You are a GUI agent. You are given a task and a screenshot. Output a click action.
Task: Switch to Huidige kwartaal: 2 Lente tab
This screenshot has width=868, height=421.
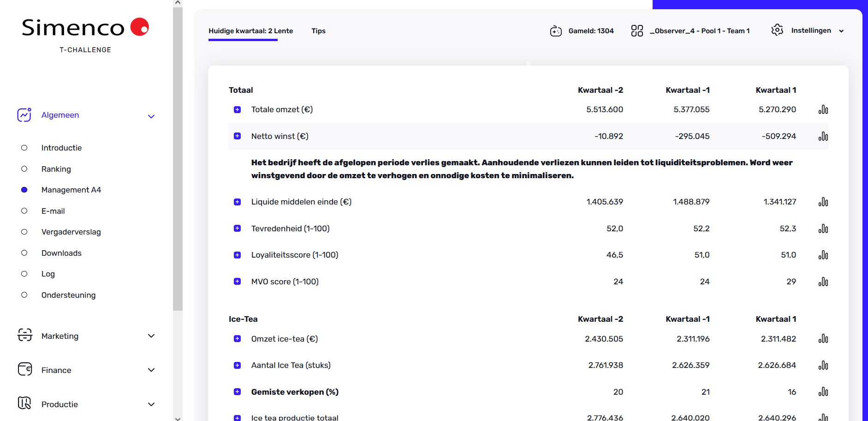pyautogui.click(x=250, y=31)
